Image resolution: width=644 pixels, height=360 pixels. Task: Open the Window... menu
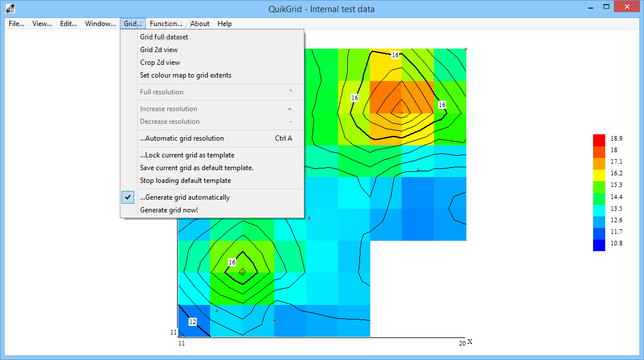(100, 24)
